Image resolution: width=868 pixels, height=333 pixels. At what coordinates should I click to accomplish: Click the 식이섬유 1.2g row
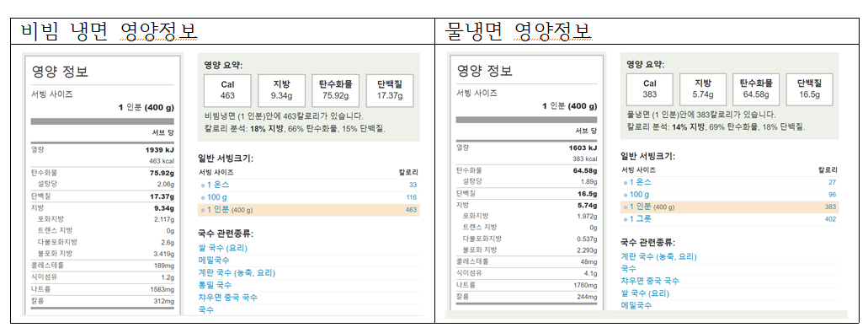(103, 277)
